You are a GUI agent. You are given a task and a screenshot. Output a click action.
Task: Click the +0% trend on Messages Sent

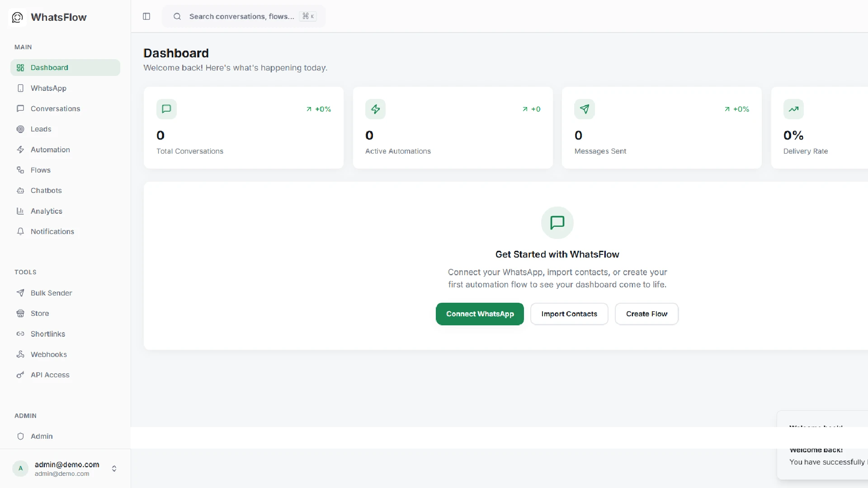pyautogui.click(x=737, y=109)
